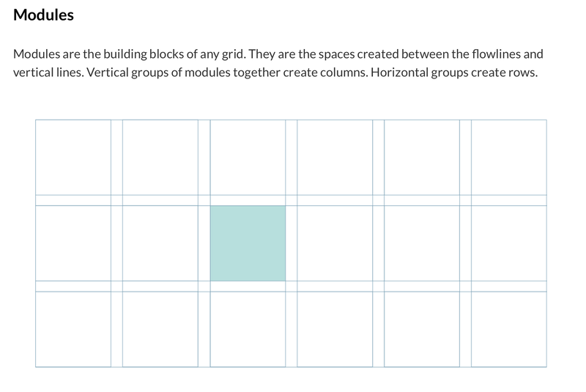This screenshot has width=586, height=392.
Task: Click the second module in the bottom row
Action: (x=160, y=329)
